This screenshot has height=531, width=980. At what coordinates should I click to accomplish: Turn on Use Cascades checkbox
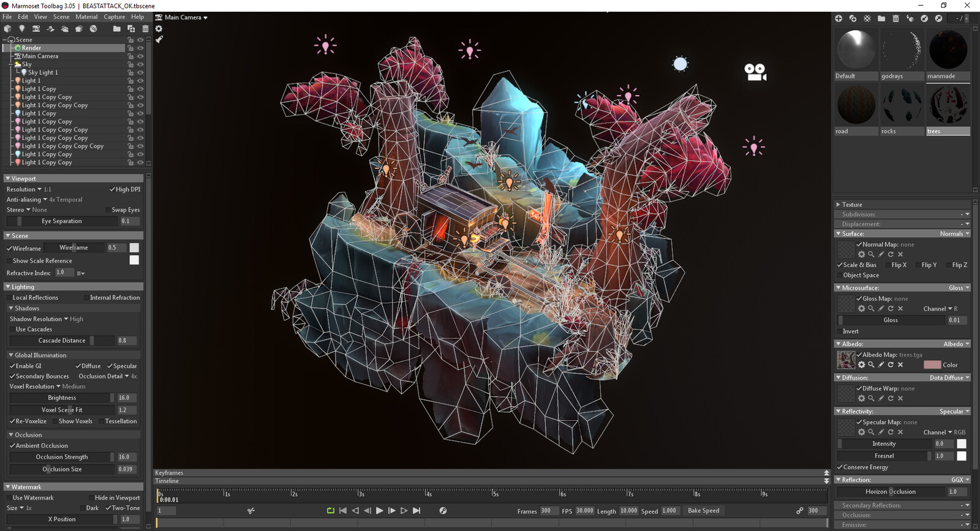tap(12, 330)
